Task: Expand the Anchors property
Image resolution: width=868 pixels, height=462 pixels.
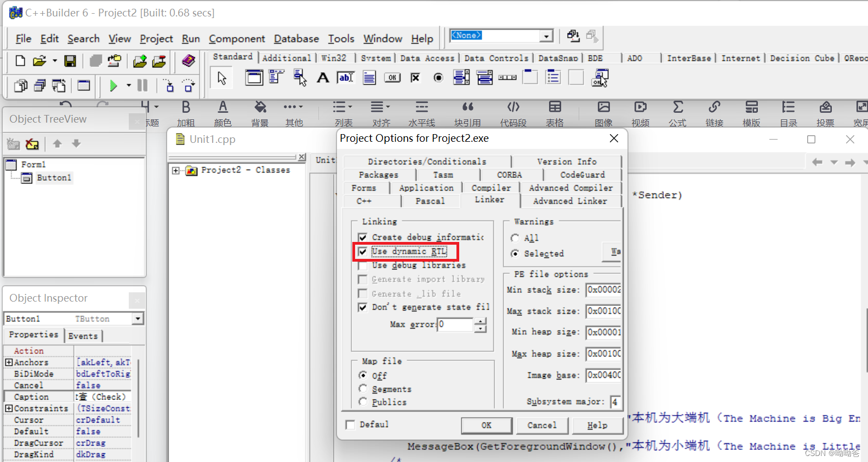Action: 9,362
